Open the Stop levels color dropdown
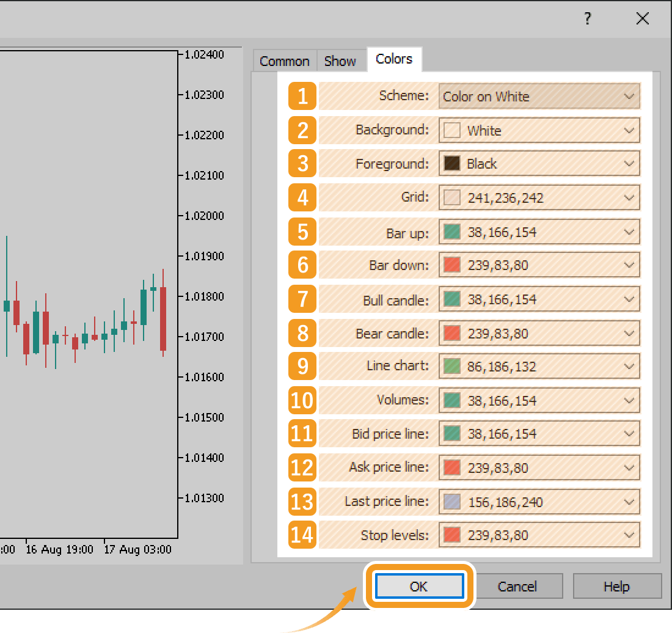The height and width of the screenshot is (633, 672). tap(629, 535)
